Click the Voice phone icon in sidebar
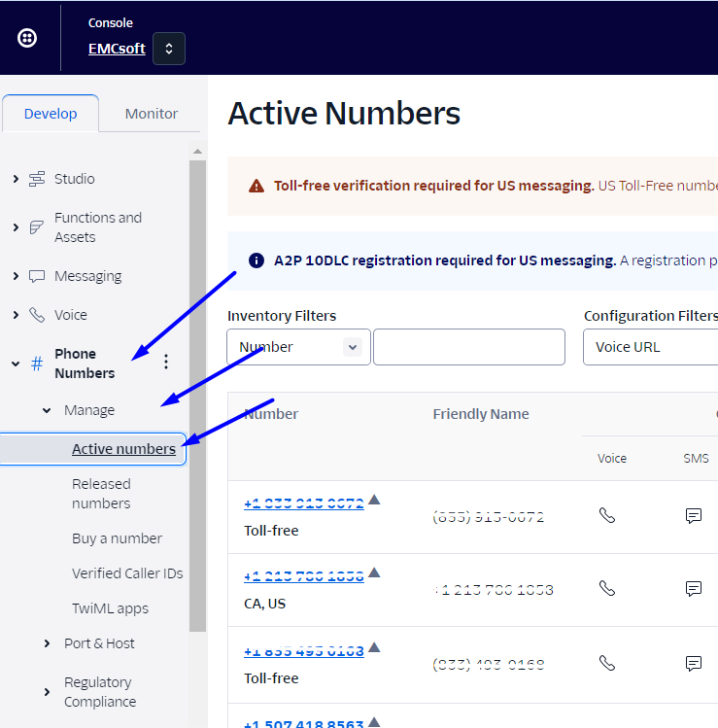This screenshot has height=728, width=718. point(37,315)
